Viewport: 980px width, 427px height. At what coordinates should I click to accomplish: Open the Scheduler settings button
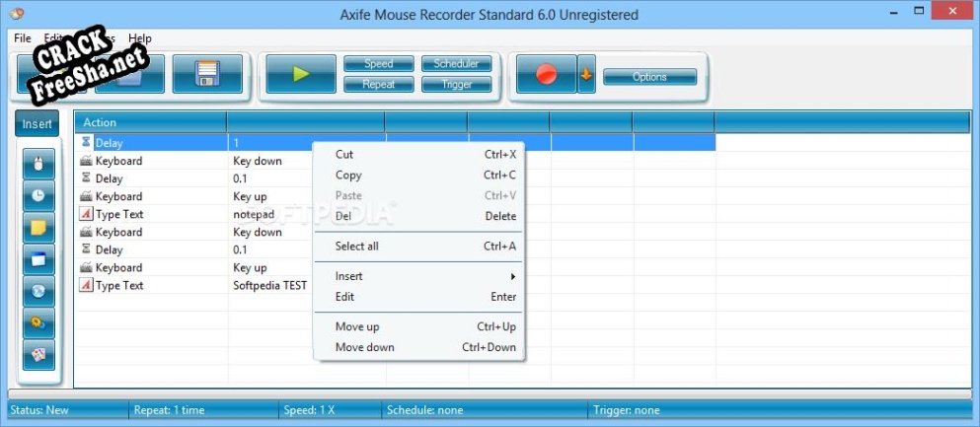tap(456, 64)
